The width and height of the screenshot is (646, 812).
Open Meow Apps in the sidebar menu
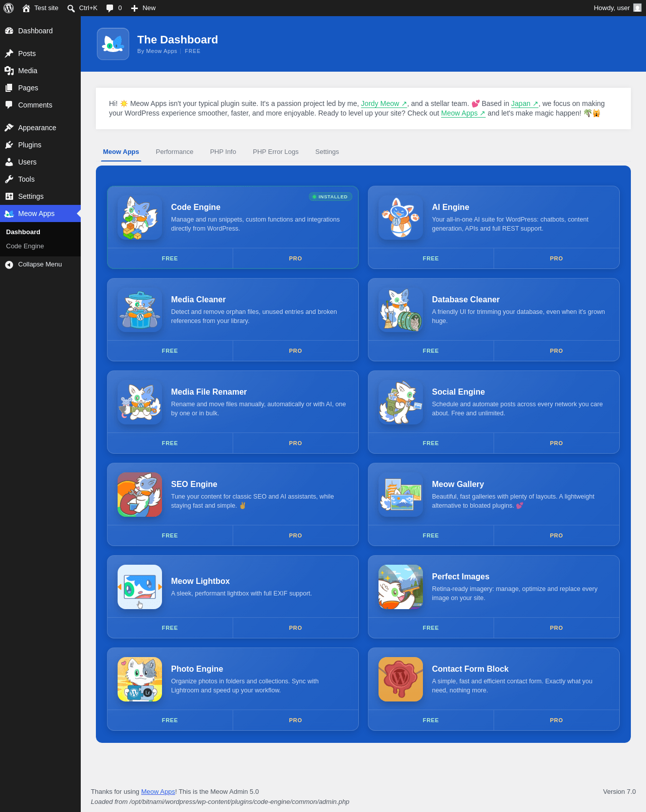pyautogui.click(x=40, y=213)
